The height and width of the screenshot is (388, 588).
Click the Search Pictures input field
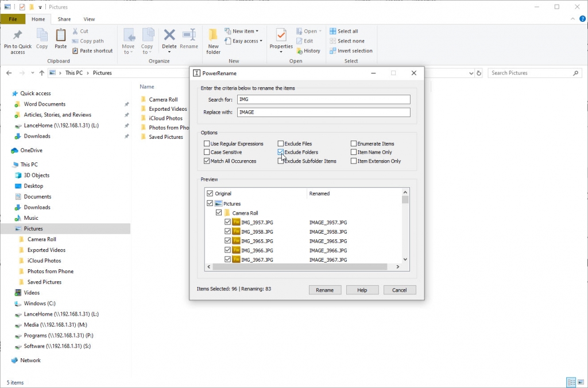[534, 73]
